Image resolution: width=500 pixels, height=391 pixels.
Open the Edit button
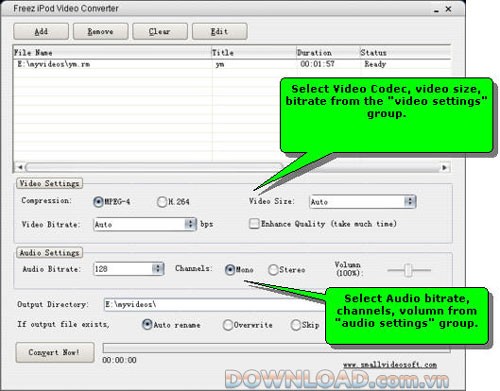[219, 32]
